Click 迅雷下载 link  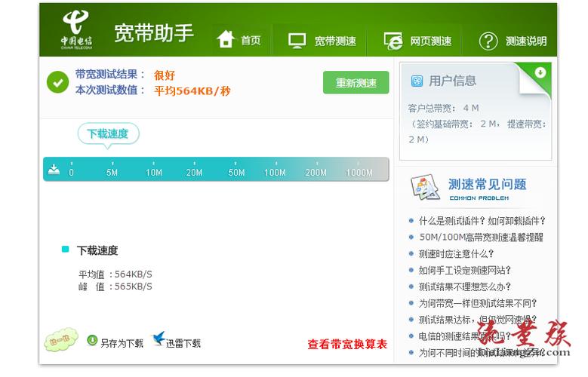(183, 343)
